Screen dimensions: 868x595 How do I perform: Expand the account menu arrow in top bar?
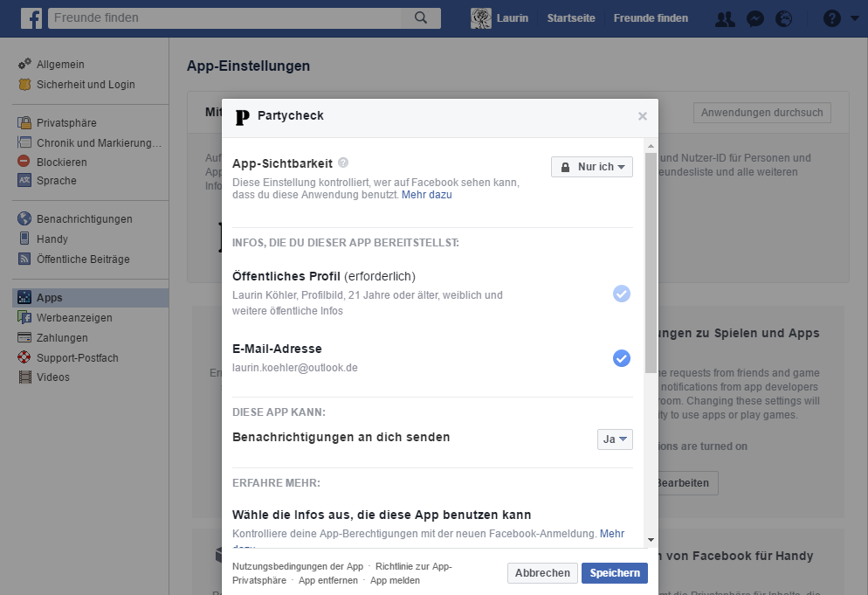[x=855, y=18]
